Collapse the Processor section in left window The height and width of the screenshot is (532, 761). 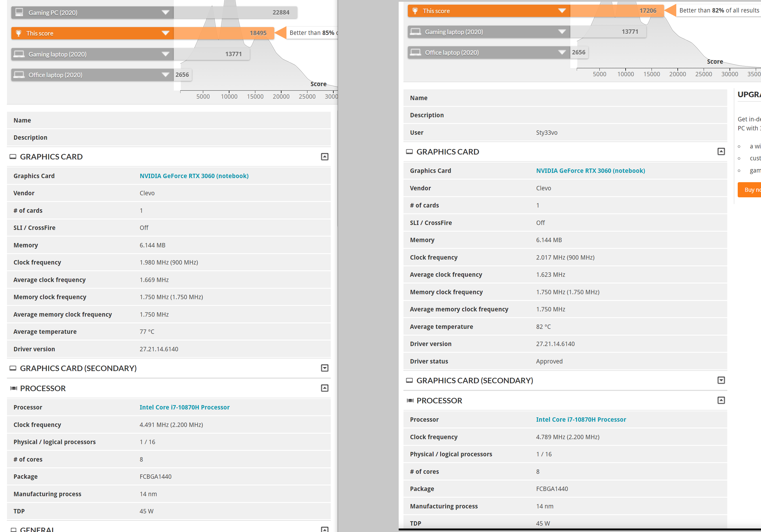click(325, 388)
